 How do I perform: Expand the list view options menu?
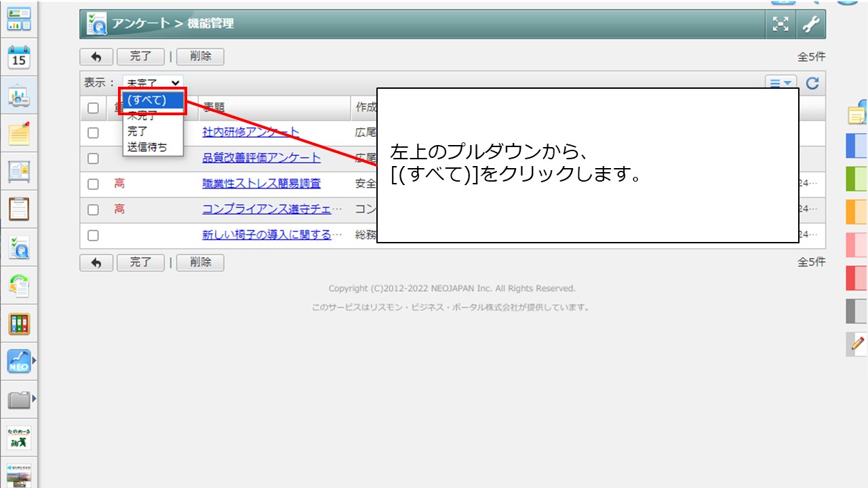pos(781,83)
